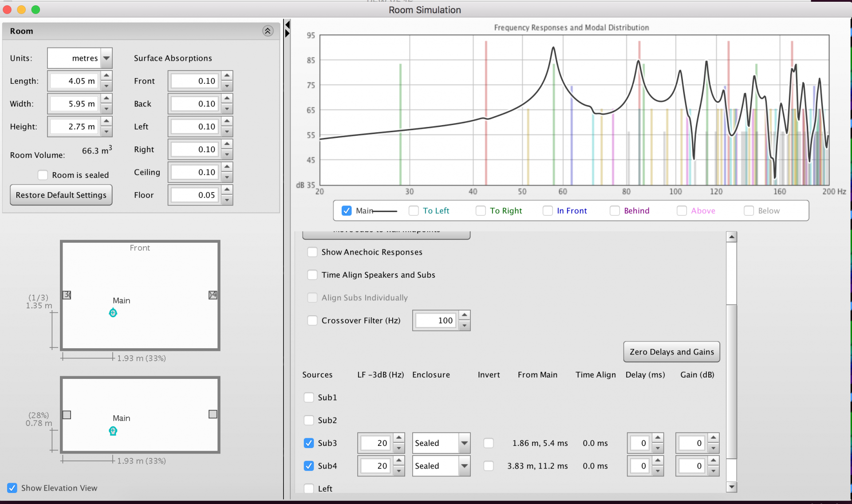Click the right-pointing panel divider arrow

point(288,33)
